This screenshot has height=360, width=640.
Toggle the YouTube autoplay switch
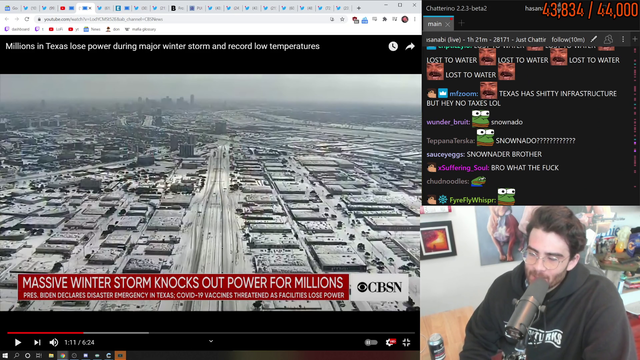[x=371, y=342]
